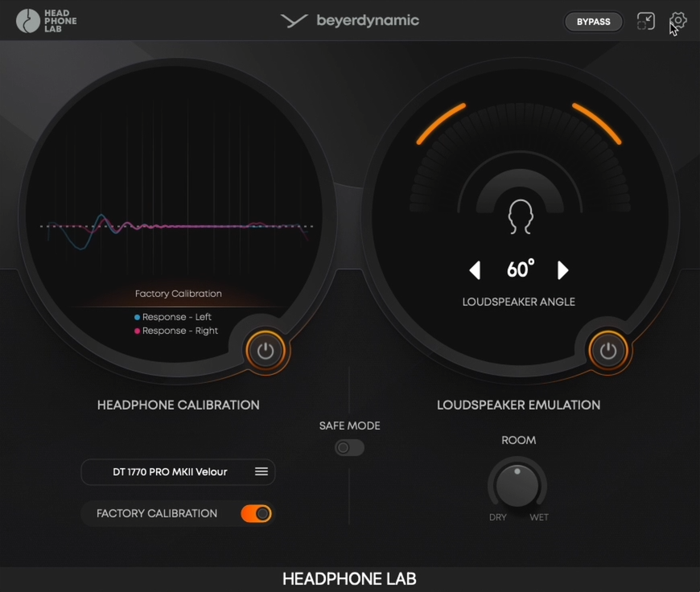This screenshot has width=700, height=592.
Task: Click the LOUDSPEAKER ANGLE label
Action: coord(519,302)
